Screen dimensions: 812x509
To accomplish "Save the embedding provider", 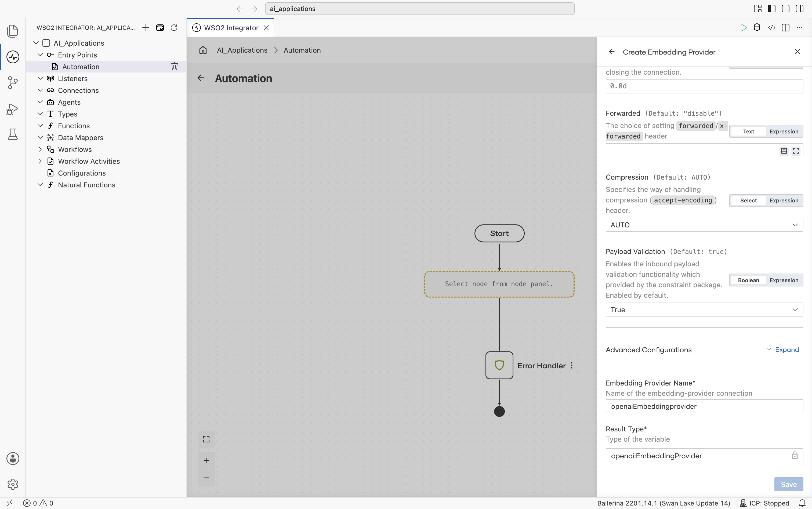I will coord(788,484).
